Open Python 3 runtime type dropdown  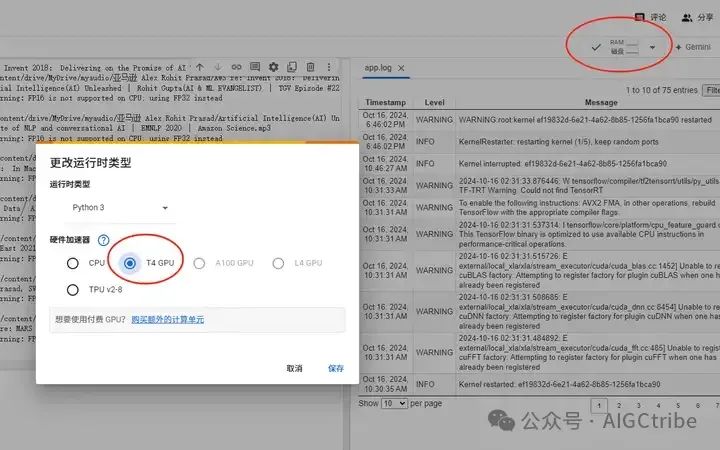120,208
